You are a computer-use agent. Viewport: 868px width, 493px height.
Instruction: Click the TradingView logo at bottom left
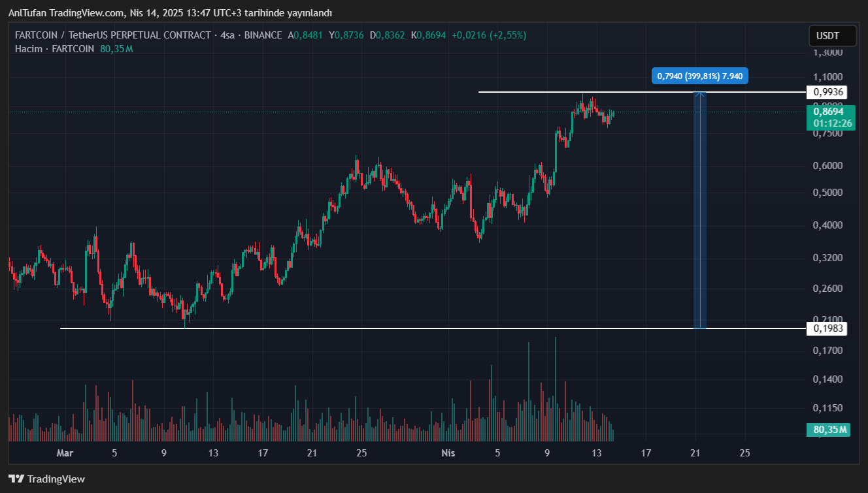[46, 479]
